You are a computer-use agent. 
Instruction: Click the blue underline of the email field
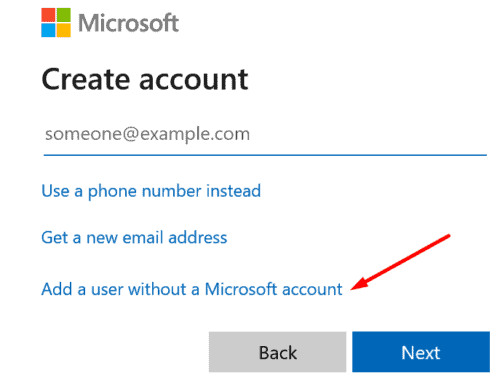(x=265, y=155)
